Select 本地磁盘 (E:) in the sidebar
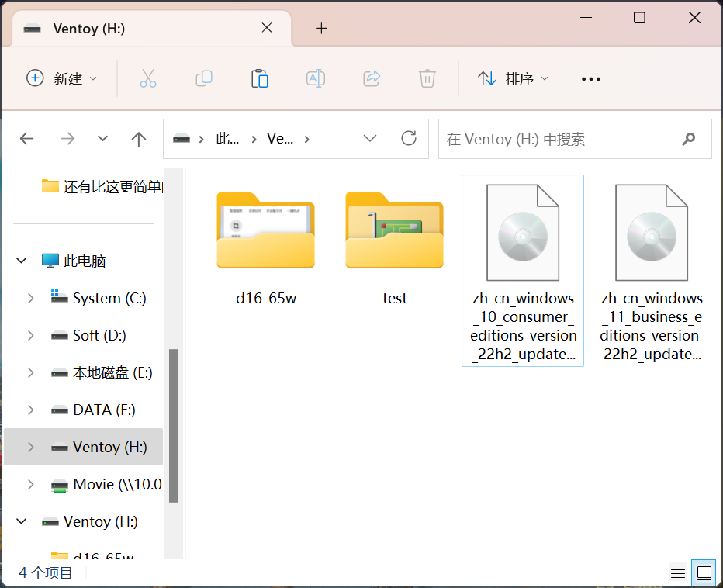The height and width of the screenshot is (588, 723). [x=112, y=372]
